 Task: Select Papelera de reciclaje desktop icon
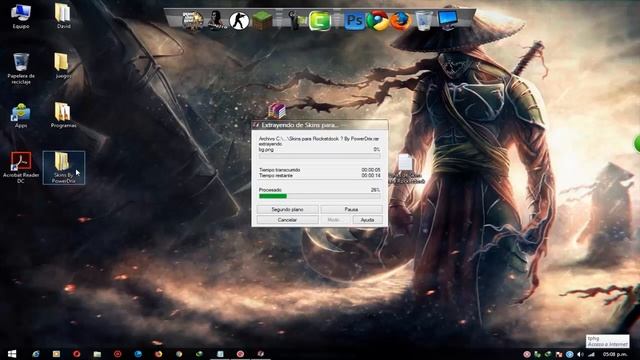tap(21, 69)
